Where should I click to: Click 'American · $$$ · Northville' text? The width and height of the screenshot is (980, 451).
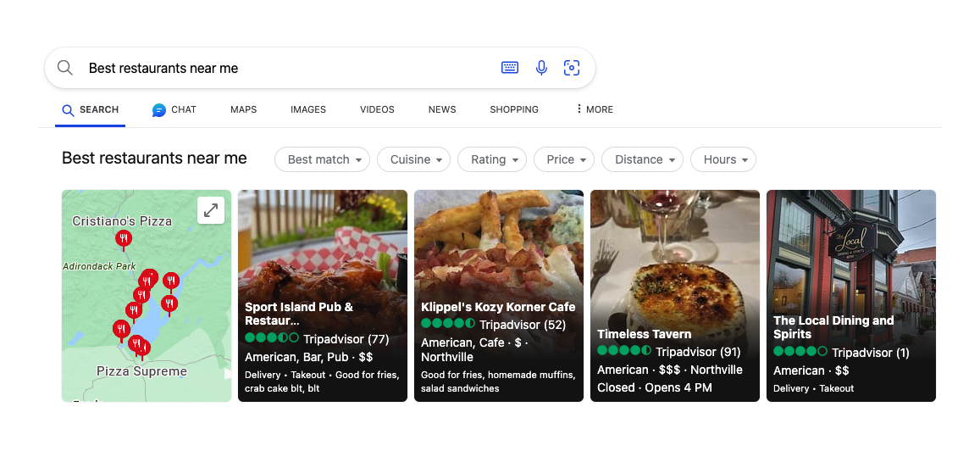point(670,370)
